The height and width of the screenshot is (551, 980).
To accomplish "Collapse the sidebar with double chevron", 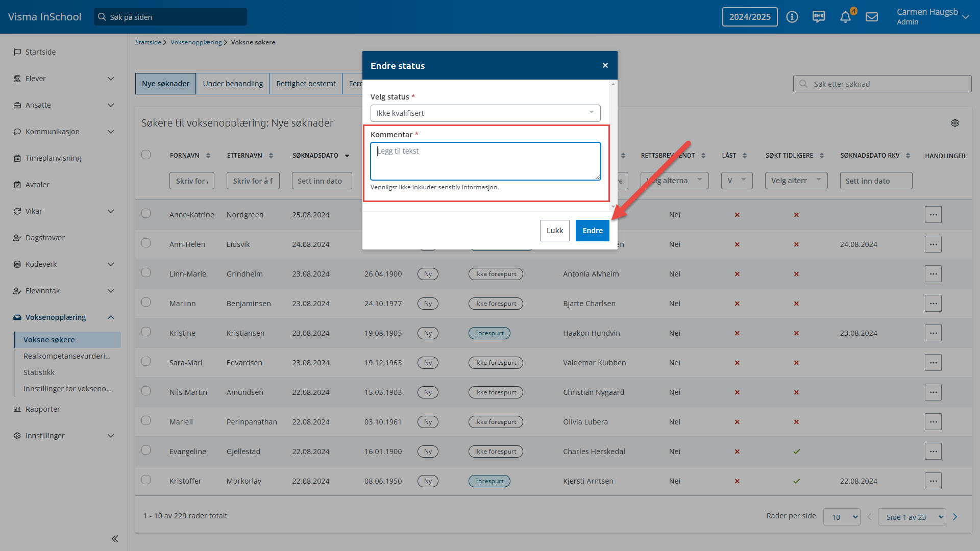I will click(115, 539).
